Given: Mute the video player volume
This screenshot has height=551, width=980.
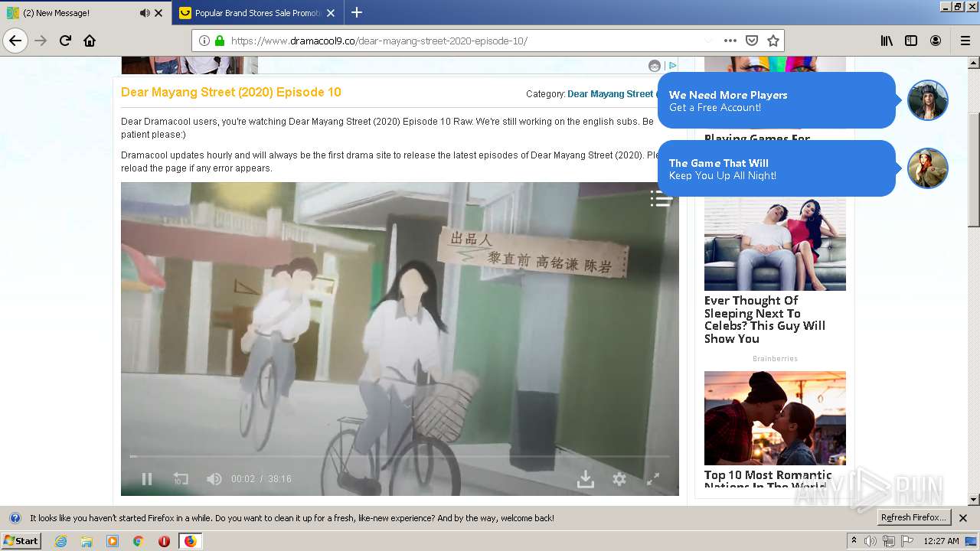Looking at the screenshot, I should coord(214,479).
